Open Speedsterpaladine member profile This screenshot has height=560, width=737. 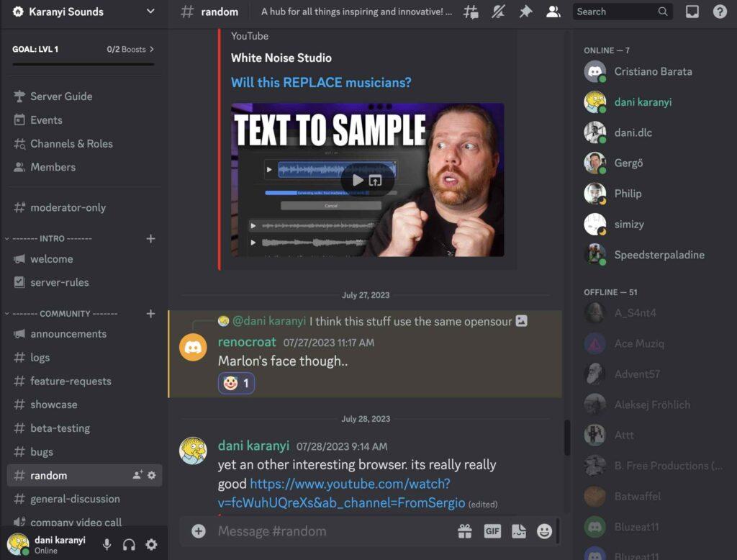[654, 255]
